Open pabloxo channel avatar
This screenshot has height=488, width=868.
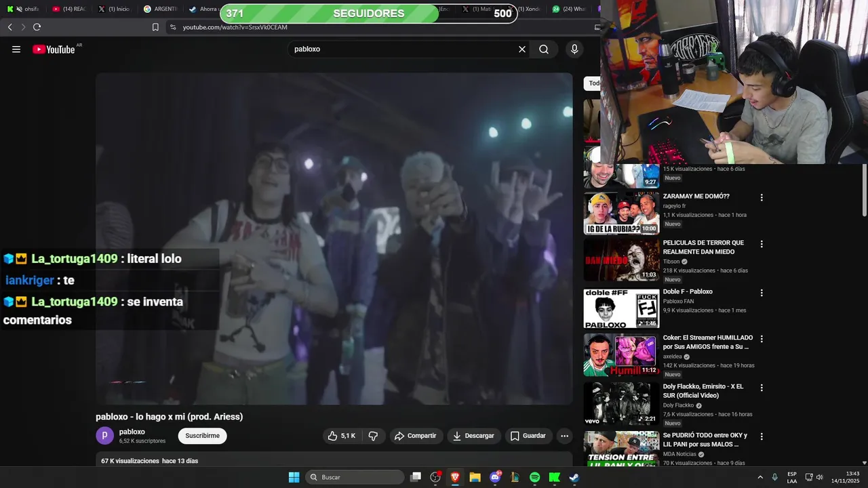click(x=104, y=436)
